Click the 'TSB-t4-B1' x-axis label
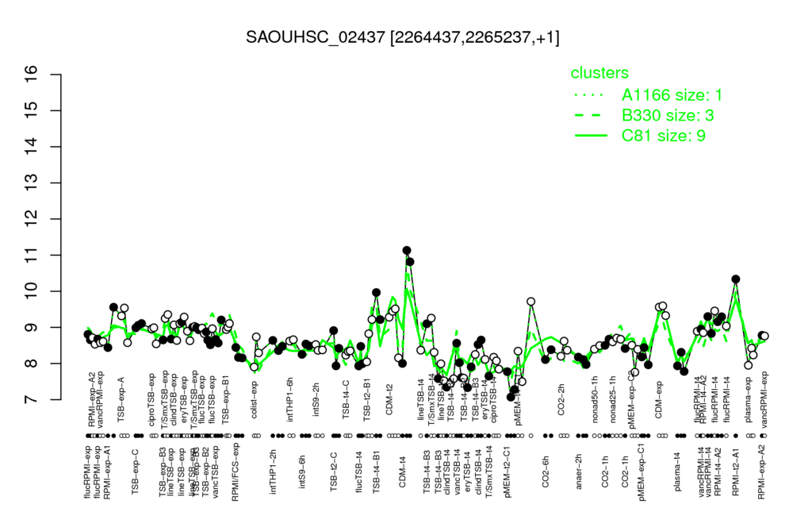This screenshot has width=812, height=508. click(x=377, y=471)
